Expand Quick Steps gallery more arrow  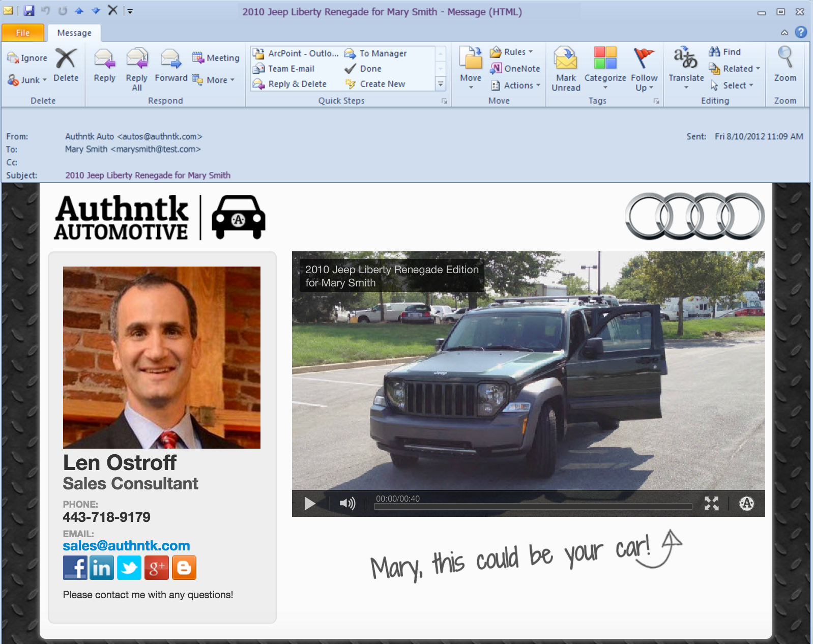click(x=441, y=84)
